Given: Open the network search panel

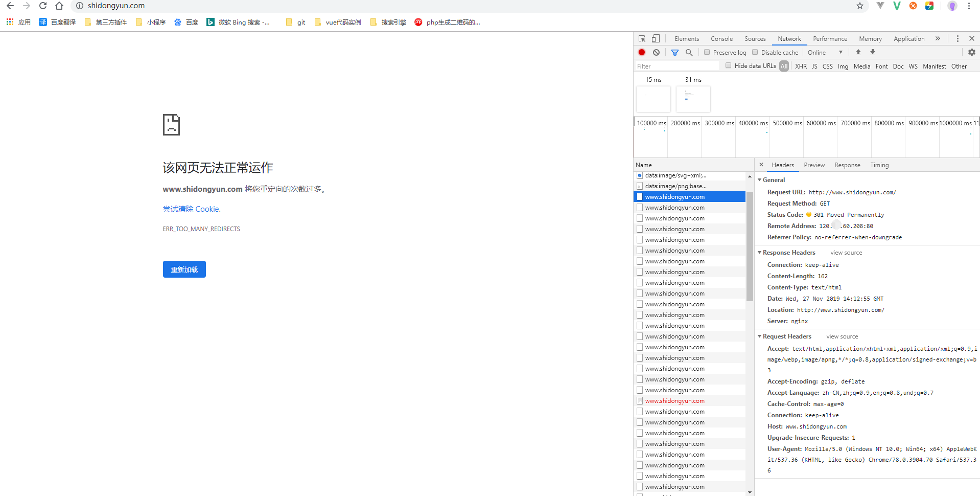Looking at the screenshot, I should coord(689,52).
